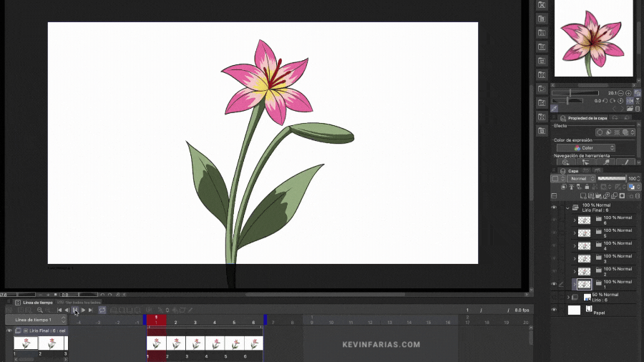644x362 pixels.
Task: Click zoom in button in Navigator panel
Action: tap(628, 93)
